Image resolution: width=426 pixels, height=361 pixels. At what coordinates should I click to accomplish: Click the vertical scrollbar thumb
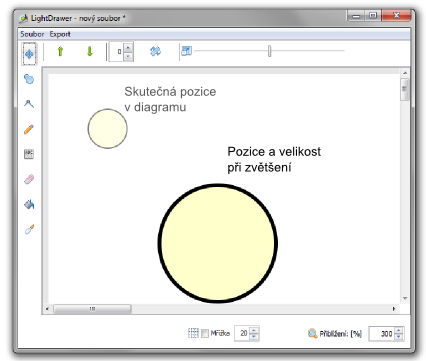coord(405,89)
